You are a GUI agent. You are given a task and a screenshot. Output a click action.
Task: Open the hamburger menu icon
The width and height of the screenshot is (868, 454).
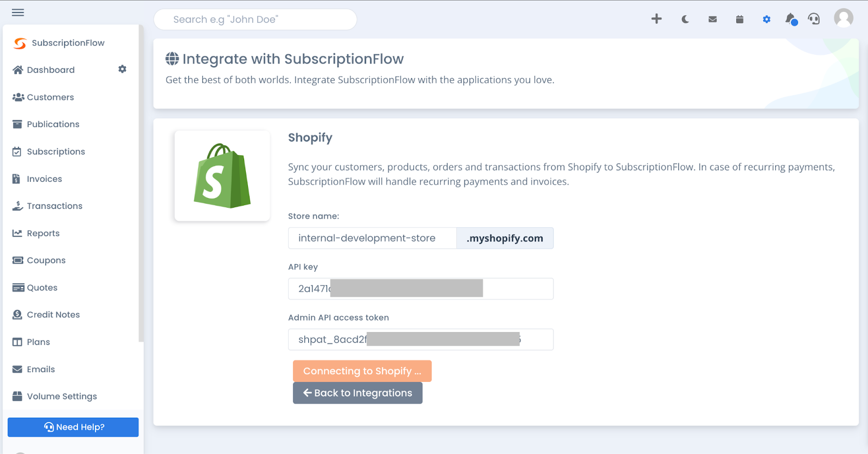coord(18,12)
